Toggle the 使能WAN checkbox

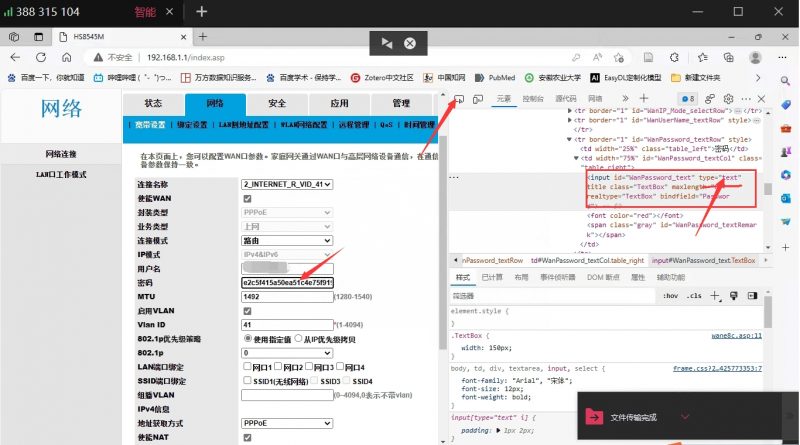point(247,199)
